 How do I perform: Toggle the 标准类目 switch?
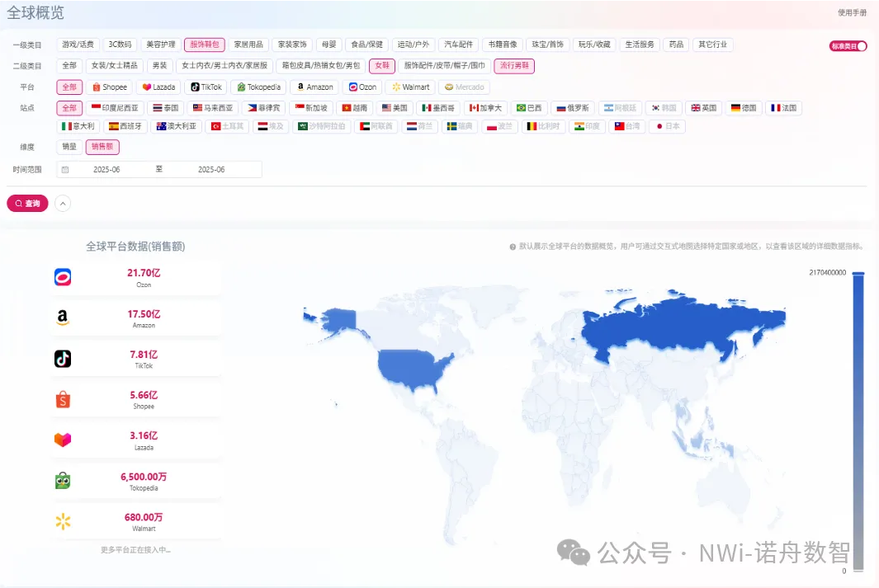coord(848,46)
